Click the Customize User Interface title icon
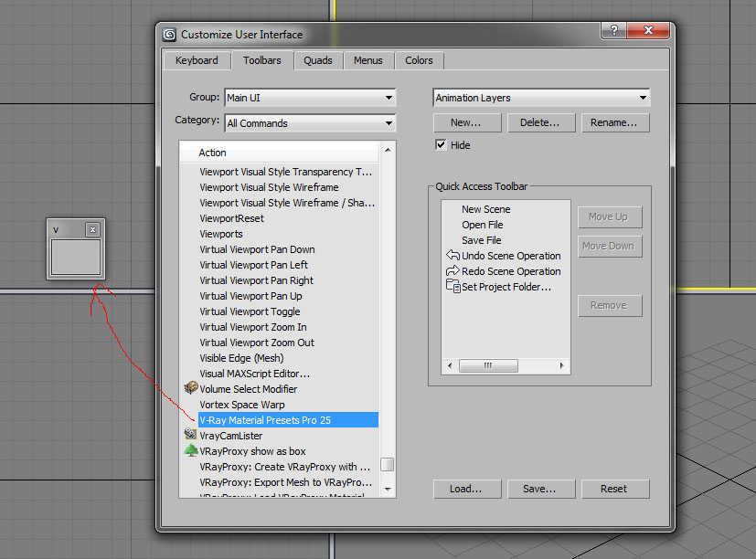 169,35
